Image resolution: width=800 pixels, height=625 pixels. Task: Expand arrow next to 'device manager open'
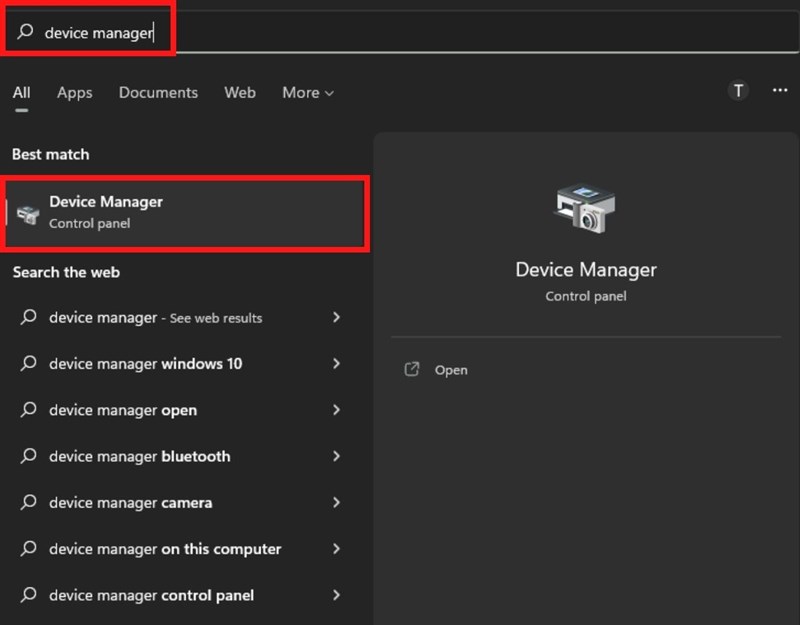click(x=336, y=410)
